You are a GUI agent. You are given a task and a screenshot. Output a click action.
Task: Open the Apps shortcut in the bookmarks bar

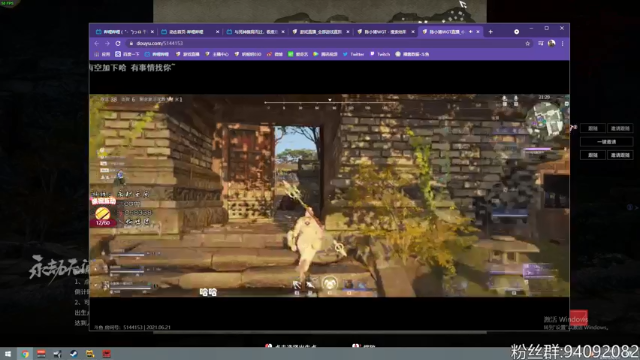click(102, 54)
